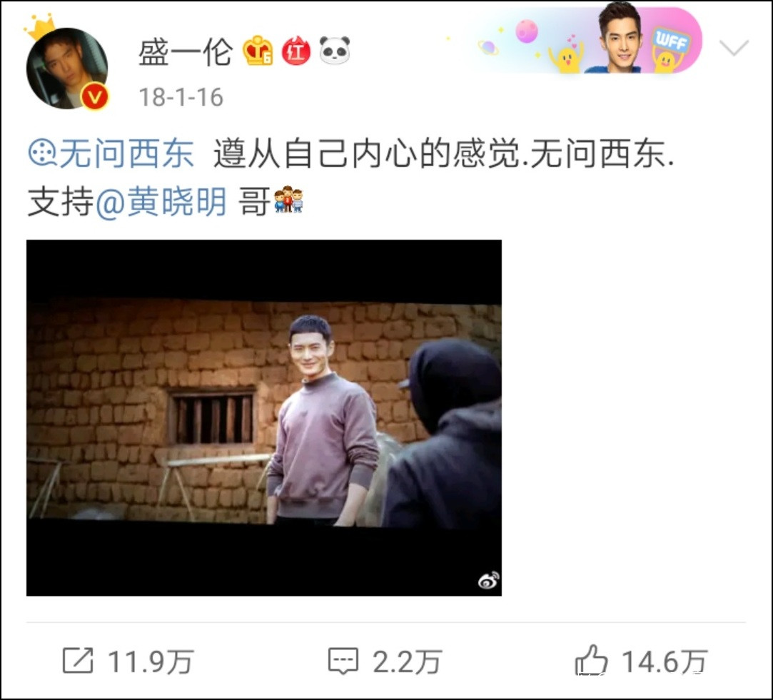
Task: Tap the film reel icon before 无问西东
Action: 43,153
